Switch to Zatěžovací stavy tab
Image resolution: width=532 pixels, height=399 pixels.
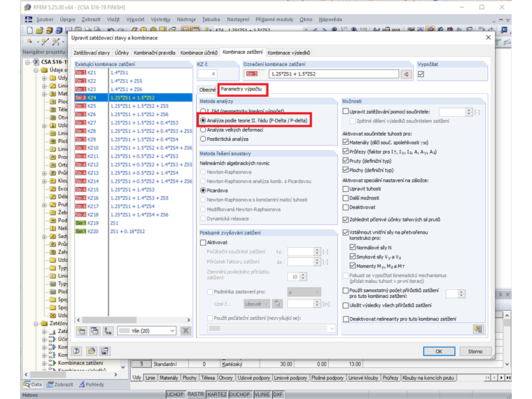coord(92,52)
